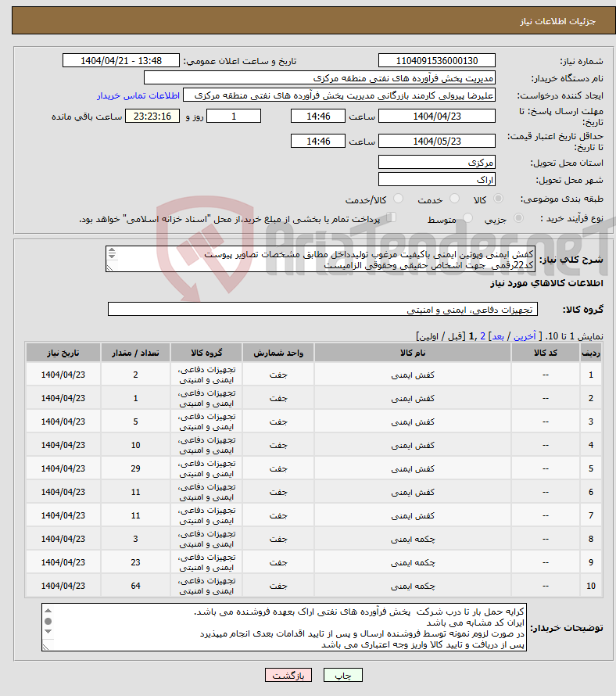Open page 2 of the item list

(x=483, y=336)
